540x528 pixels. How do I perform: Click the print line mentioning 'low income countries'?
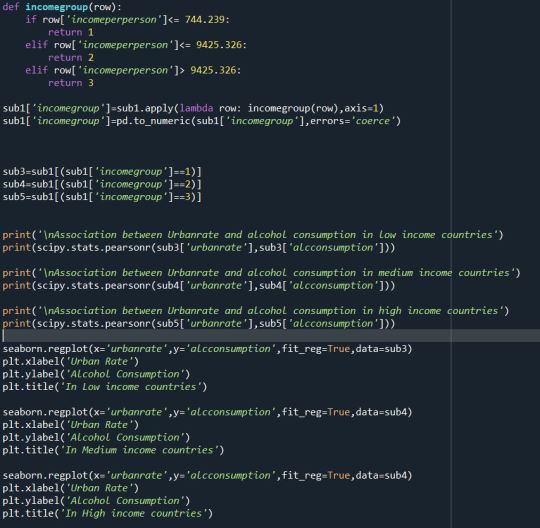pos(253,235)
